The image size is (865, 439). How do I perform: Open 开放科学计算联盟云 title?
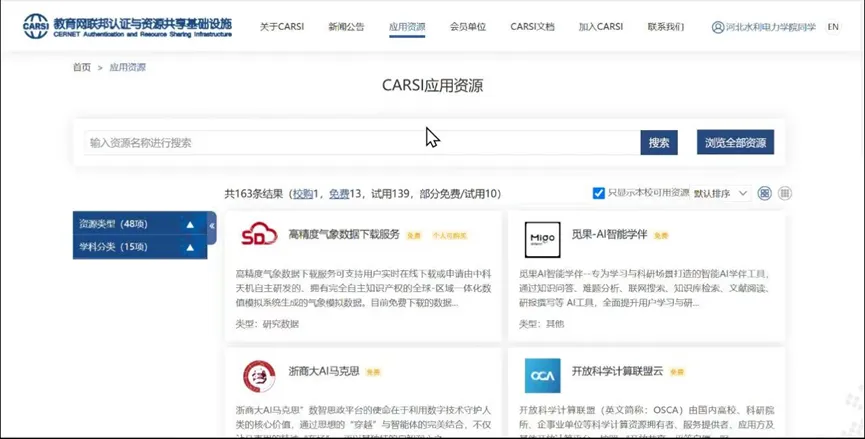click(617, 371)
